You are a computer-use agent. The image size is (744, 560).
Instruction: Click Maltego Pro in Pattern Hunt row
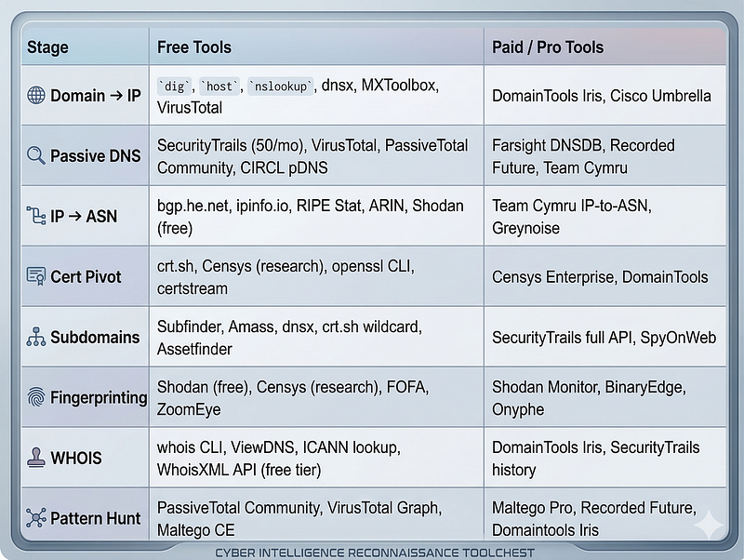click(x=532, y=508)
